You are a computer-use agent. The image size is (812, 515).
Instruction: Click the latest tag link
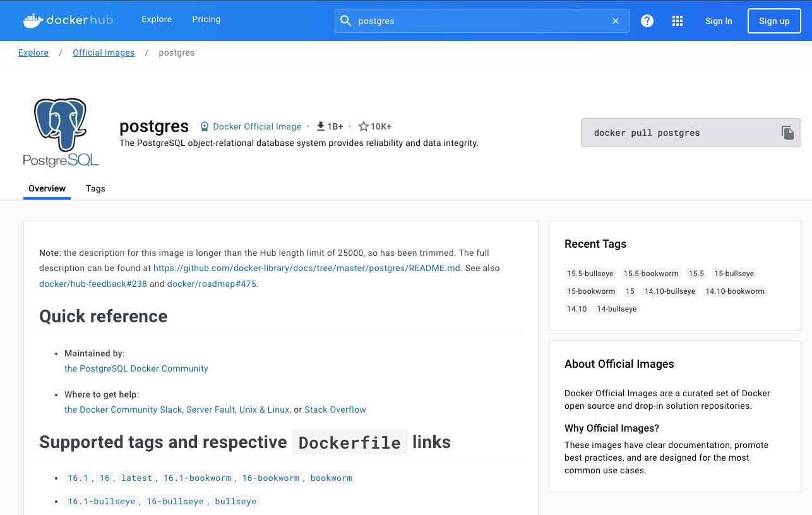coord(136,478)
